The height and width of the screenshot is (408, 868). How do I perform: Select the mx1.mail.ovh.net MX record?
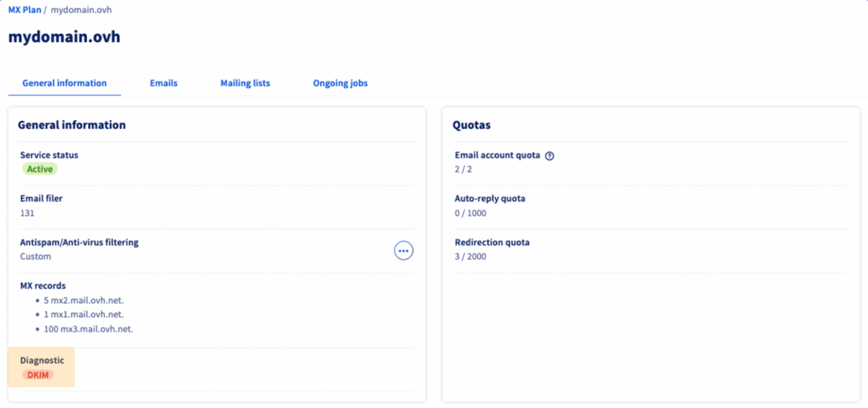pos(83,314)
